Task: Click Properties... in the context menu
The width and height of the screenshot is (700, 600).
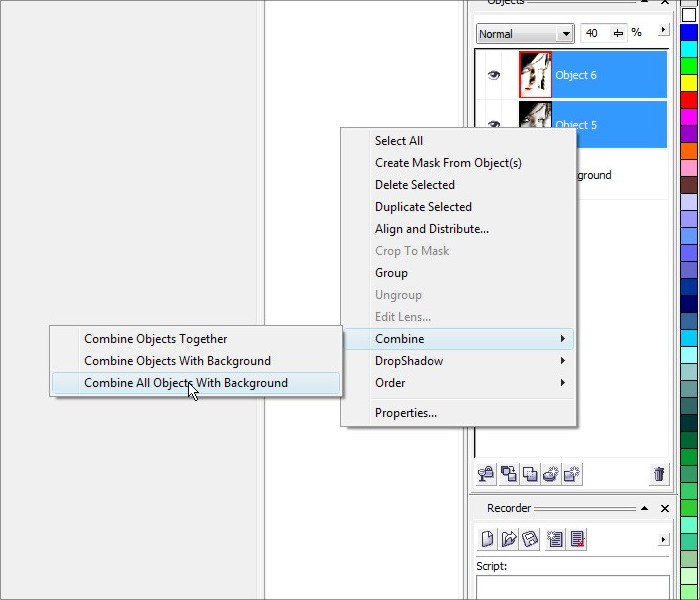Action: coord(405,413)
